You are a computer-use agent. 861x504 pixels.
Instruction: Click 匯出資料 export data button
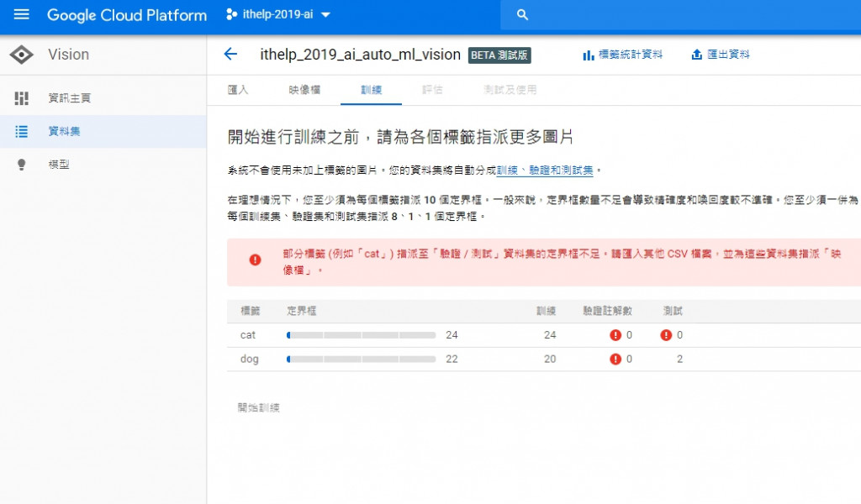721,55
